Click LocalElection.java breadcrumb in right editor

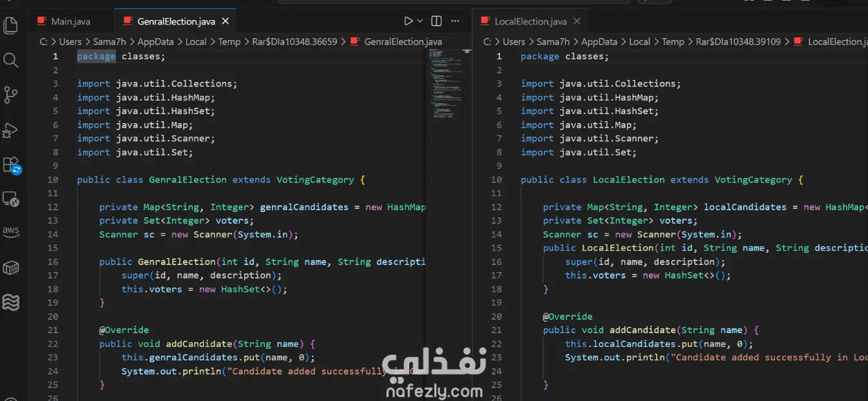pos(838,41)
